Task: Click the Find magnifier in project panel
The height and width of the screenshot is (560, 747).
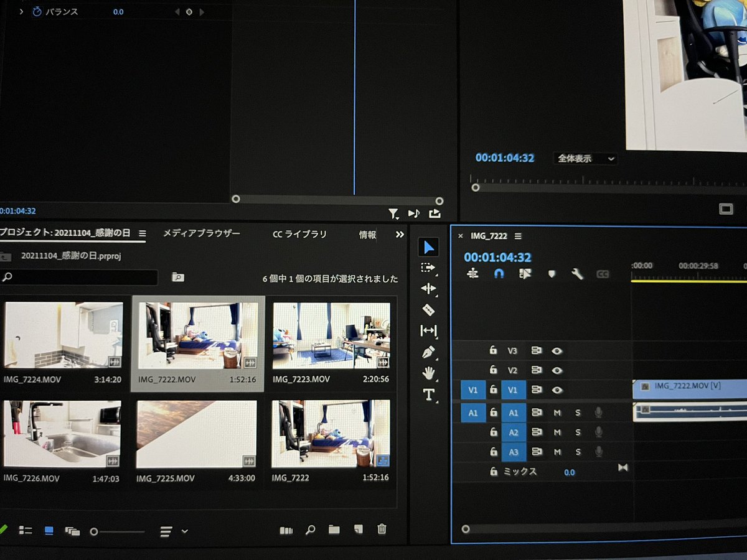Action: coord(310,530)
